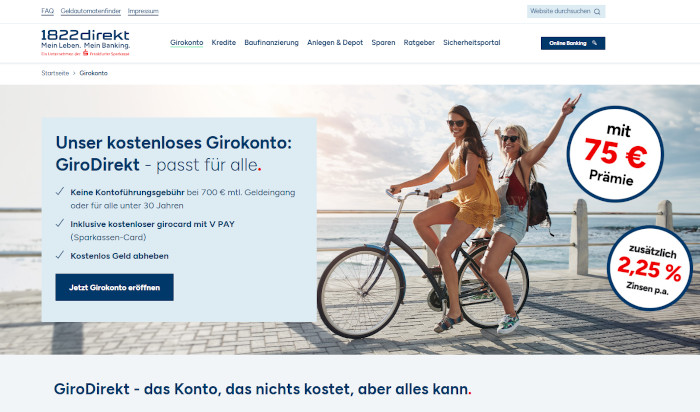Follow the Geldautomatenfinder link
The width and height of the screenshot is (700, 412).
[91, 11]
